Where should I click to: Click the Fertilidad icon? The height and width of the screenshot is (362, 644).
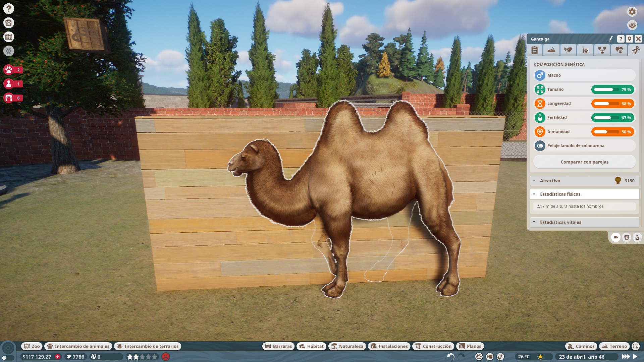click(x=540, y=118)
